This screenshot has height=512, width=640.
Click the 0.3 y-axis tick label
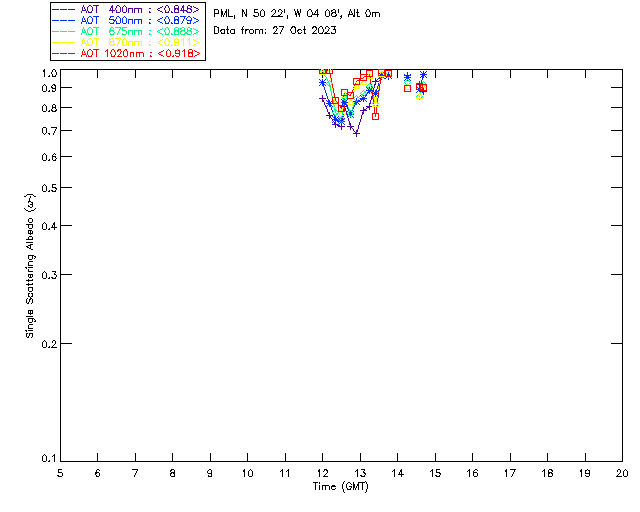click(x=49, y=275)
